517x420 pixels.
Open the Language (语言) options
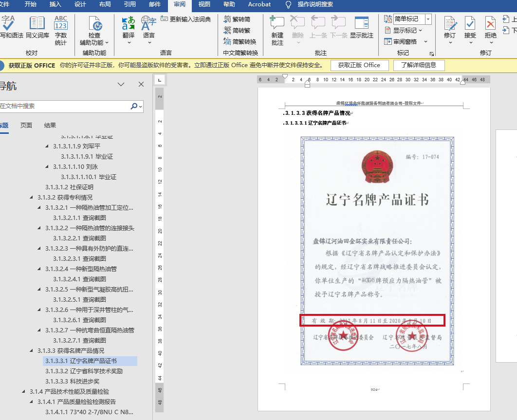click(x=148, y=30)
